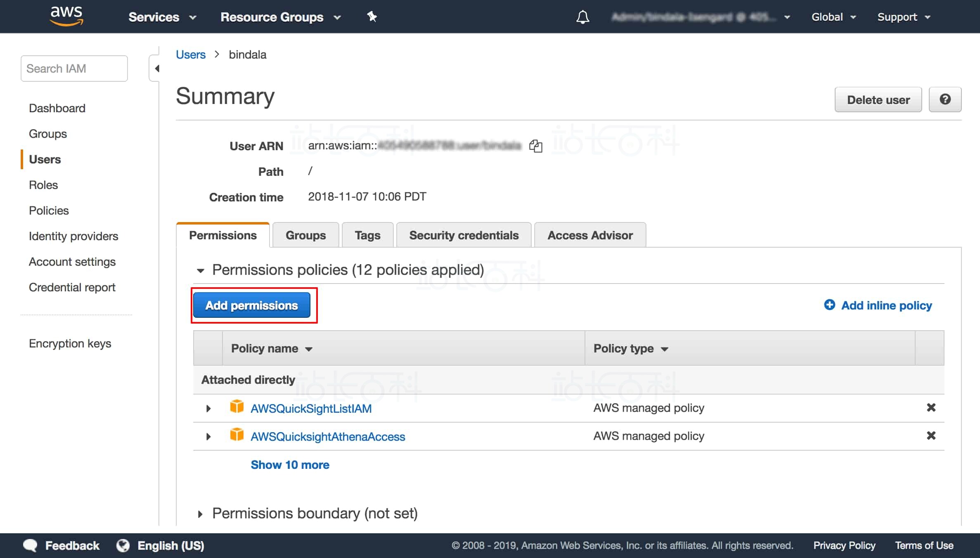This screenshot has width=980, height=558.
Task: Expand the Permissions boundary section
Action: [200, 514]
